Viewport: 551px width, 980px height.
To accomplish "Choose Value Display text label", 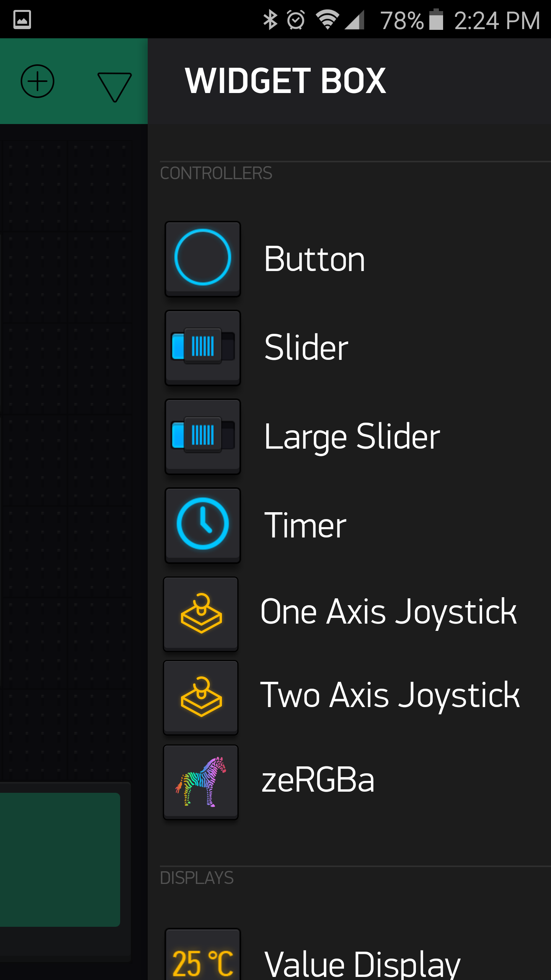I will click(362, 965).
